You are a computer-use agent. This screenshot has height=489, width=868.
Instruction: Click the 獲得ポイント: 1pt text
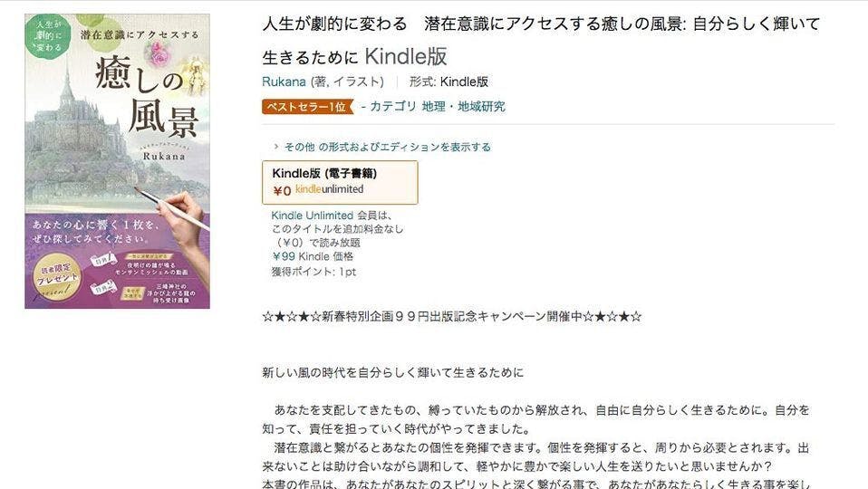[313, 272]
